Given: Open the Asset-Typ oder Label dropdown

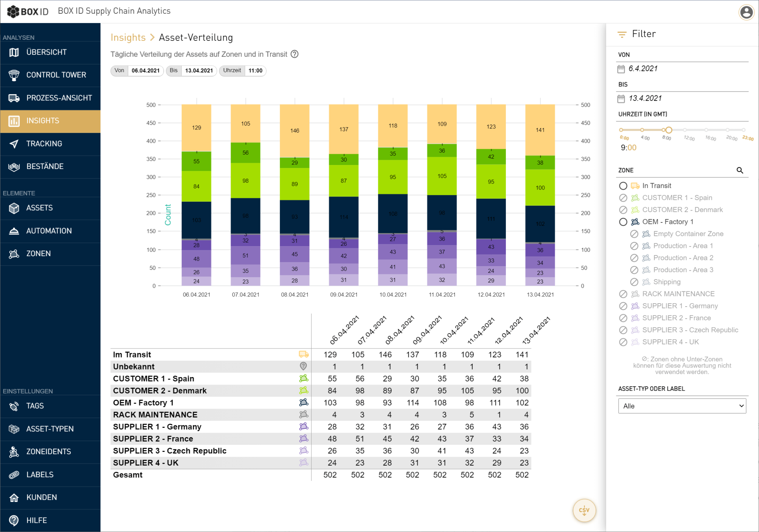Looking at the screenshot, I should [x=682, y=406].
